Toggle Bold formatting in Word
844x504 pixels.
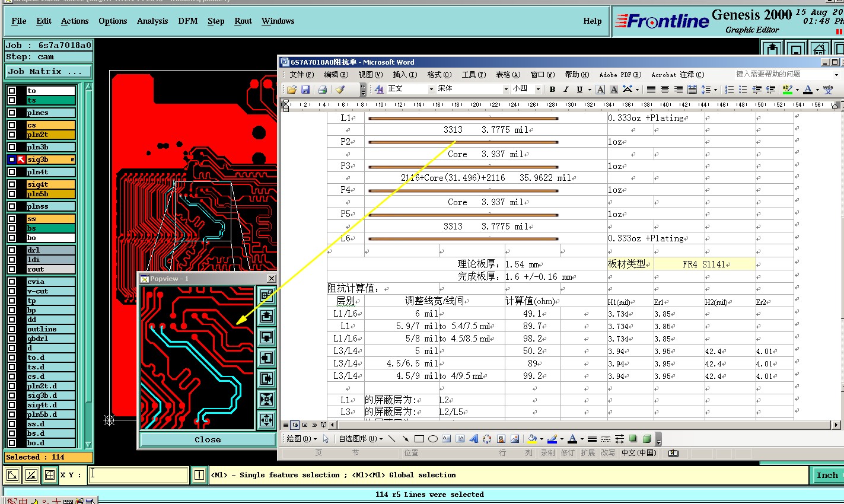(x=552, y=90)
